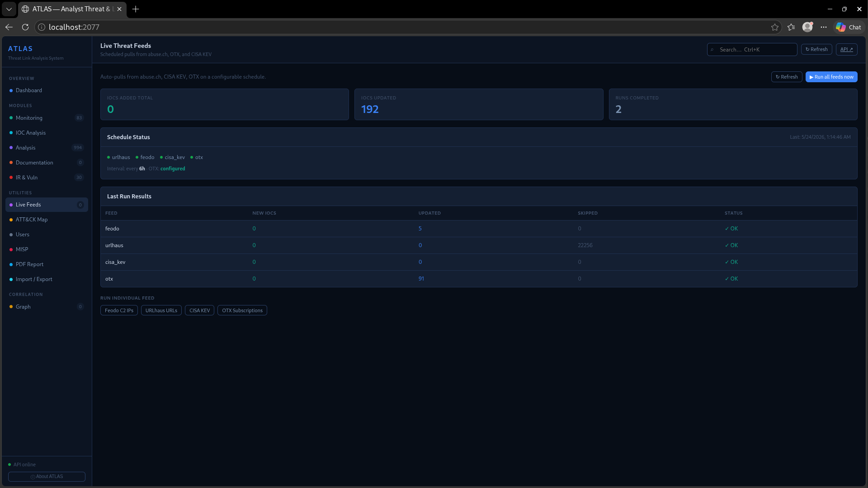
Task: Open the Monitoring module
Action: pos(47,118)
